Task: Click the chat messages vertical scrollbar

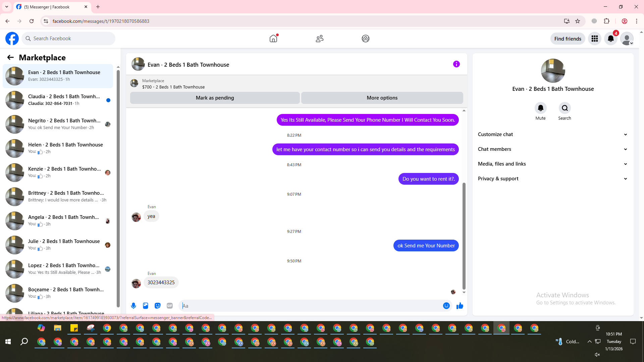Action: tap(464, 235)
